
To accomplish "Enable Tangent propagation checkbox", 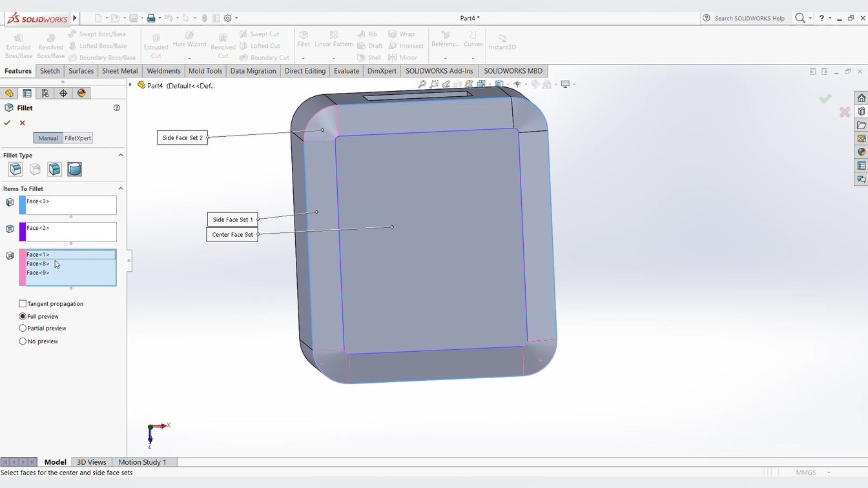I will pos(23,303).
